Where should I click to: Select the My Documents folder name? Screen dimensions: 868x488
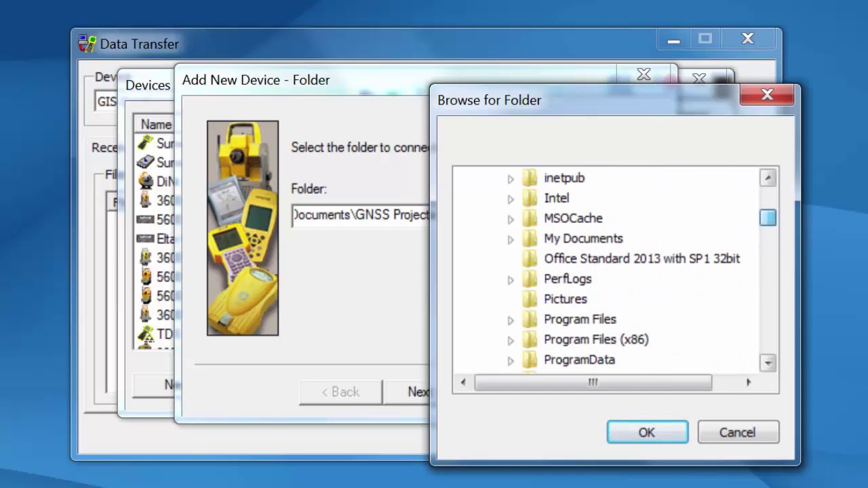click(583, 239)
